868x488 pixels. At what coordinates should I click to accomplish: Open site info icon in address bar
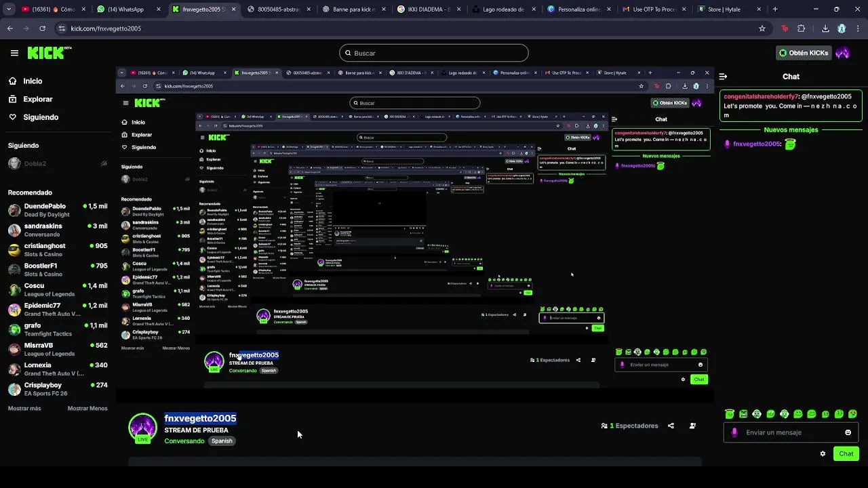[62, 28]
